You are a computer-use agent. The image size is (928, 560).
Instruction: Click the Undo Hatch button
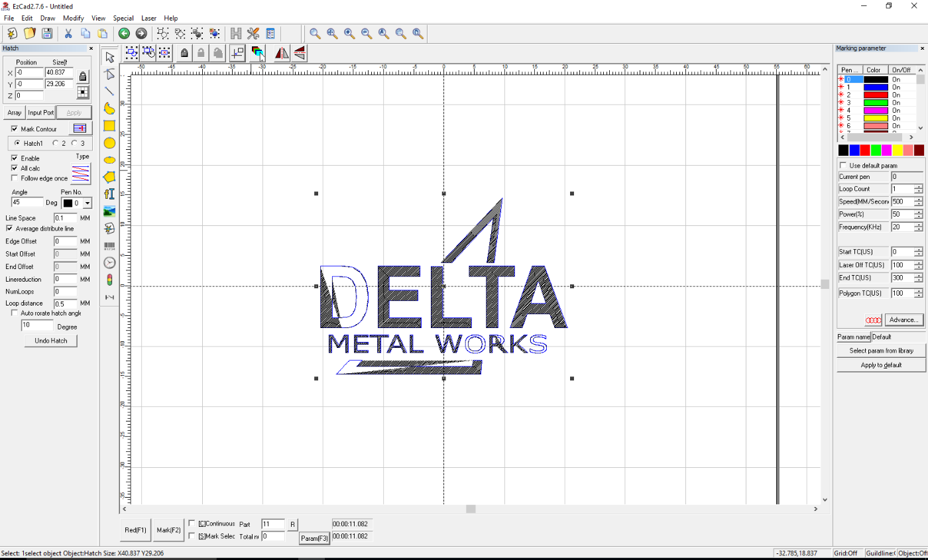[x=51, y=341]
